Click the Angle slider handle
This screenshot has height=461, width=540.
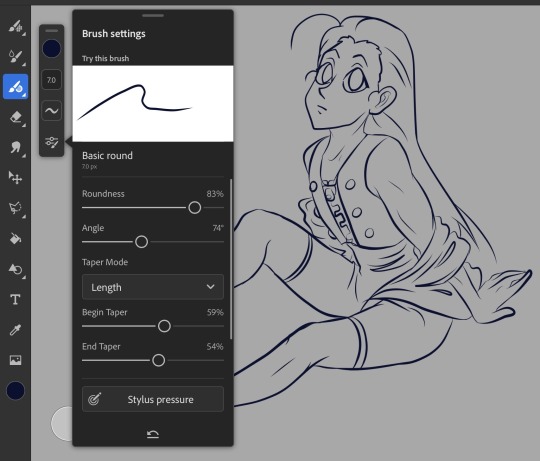[141, 242]
